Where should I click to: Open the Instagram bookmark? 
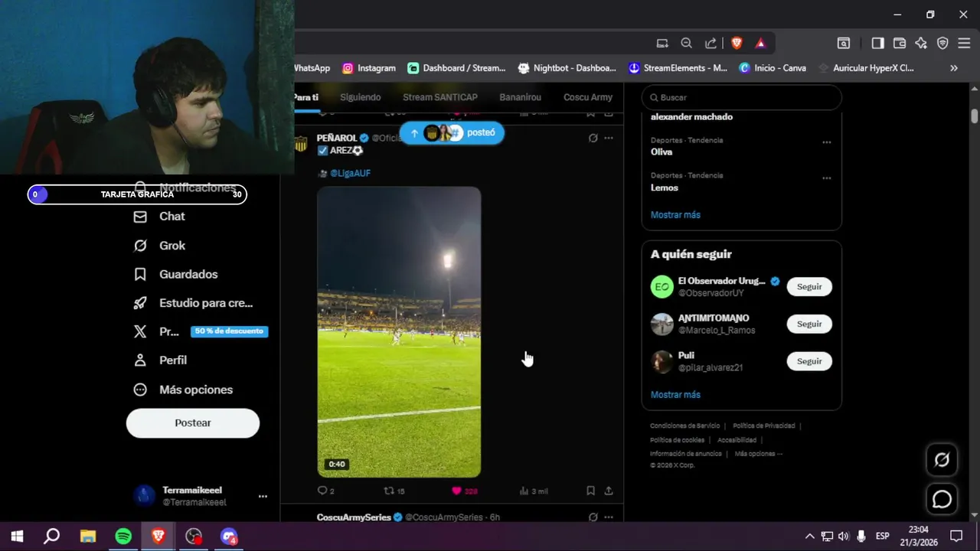(369, 68)
